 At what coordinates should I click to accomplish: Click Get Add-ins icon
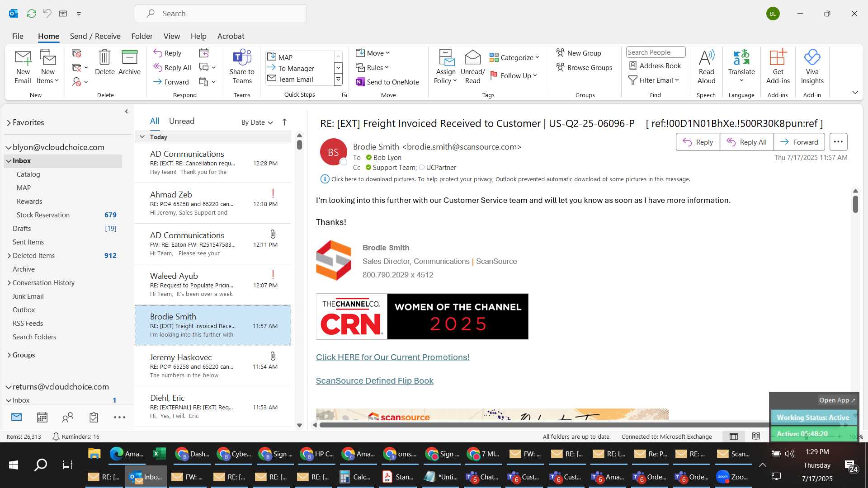pos(778,67)
